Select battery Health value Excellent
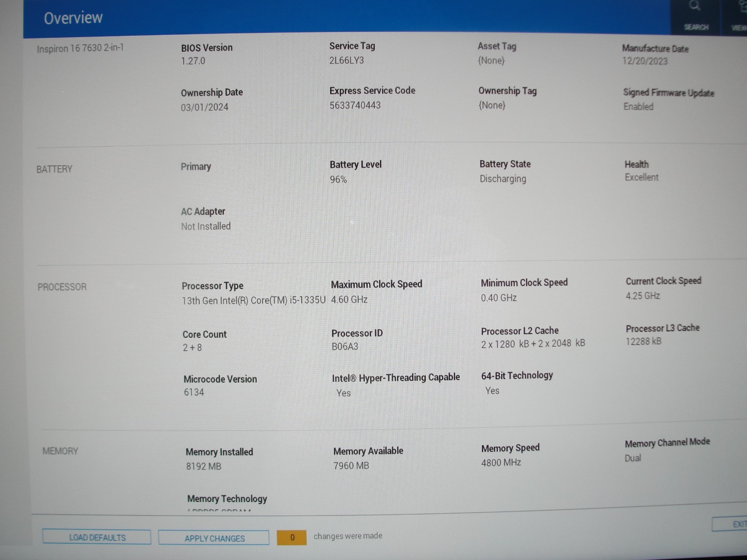 coord(641,177)
